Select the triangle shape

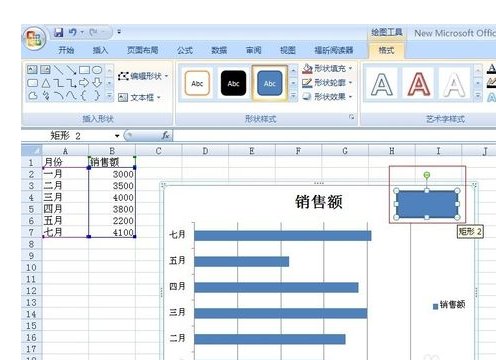tap(46, 83)
